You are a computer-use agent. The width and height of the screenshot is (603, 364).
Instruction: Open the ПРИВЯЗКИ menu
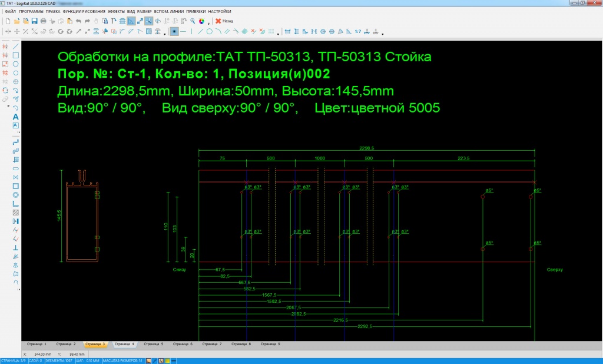click(196, 12)
